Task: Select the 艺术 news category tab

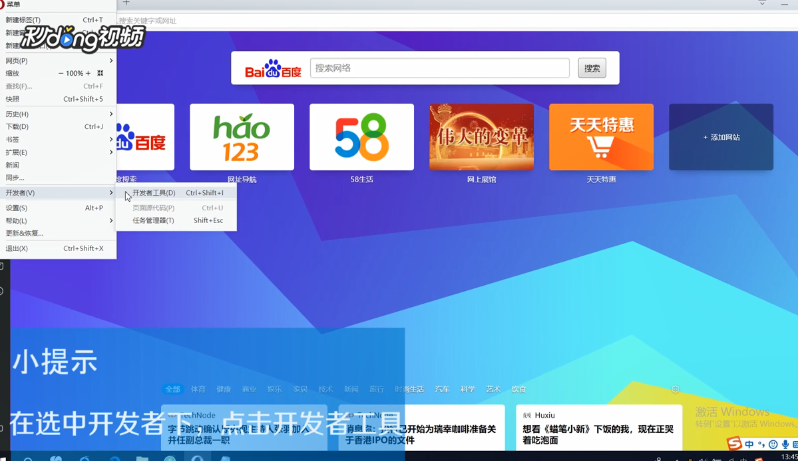Action: (x=493, y=389)
